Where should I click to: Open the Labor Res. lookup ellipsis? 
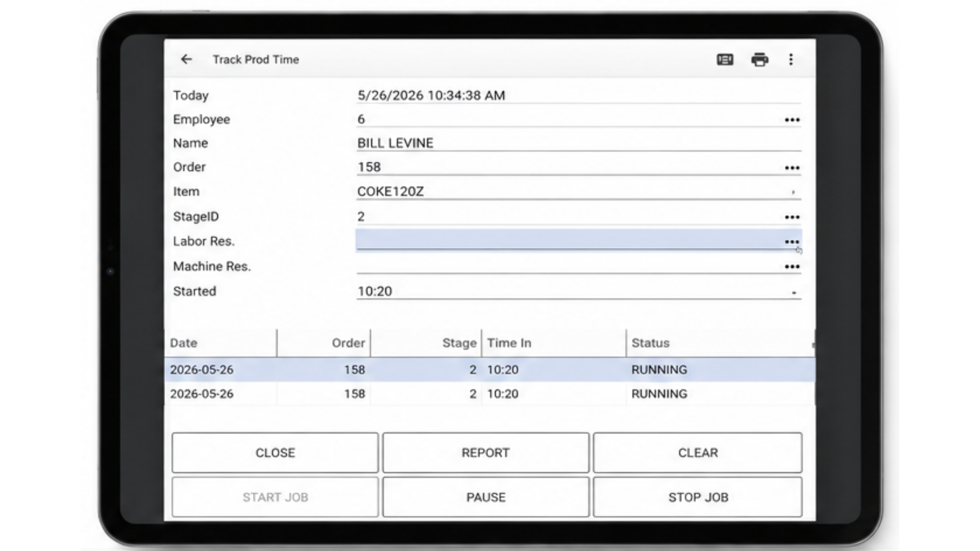(792, 241)
